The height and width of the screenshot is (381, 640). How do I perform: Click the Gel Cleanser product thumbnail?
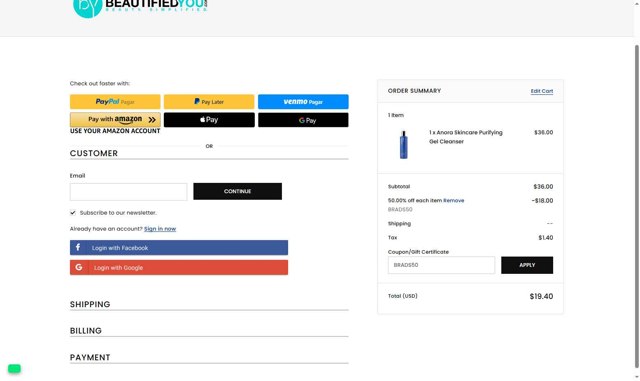[x=403, y=145]
